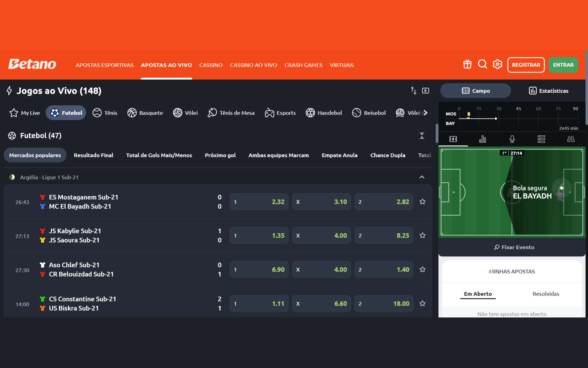Click the REGISTRAR button
The width and height of the screenshot is (588, 368).
pos(526,65)
